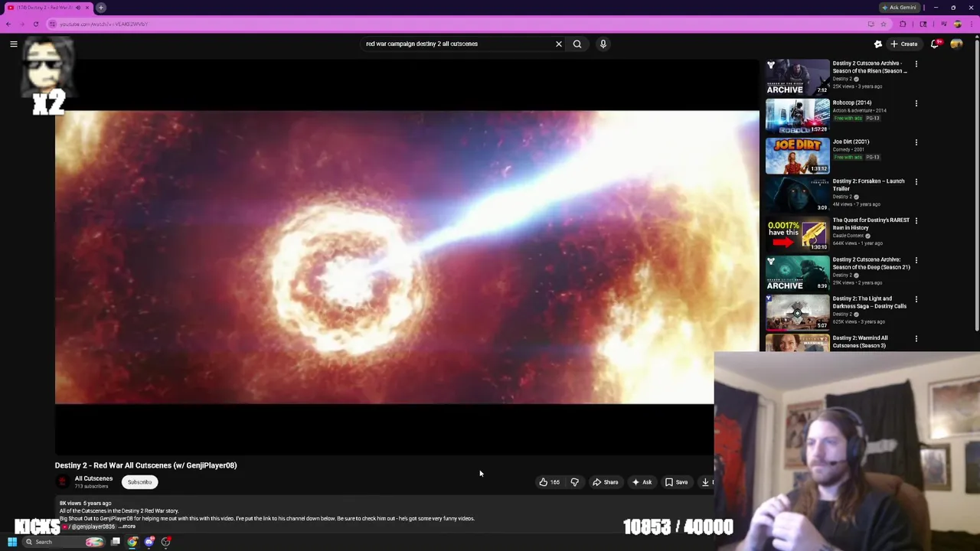Share the Red War cutscenes video
The image size is (980, 551).
[x=605, y=482]
